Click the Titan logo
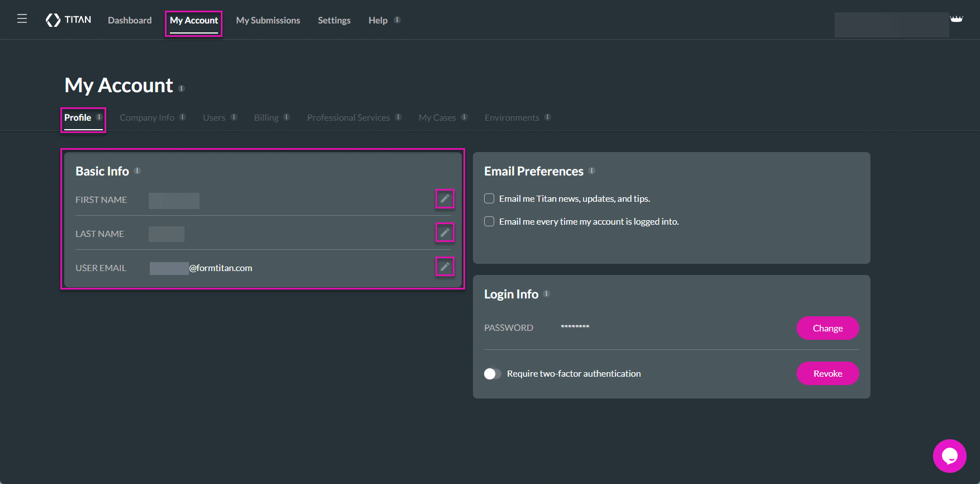 (68, 20)
